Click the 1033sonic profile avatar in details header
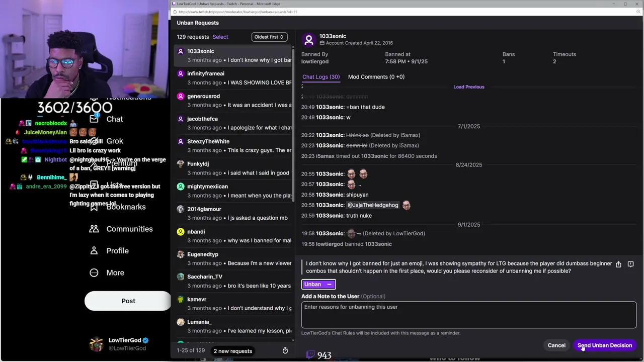The width and height of the screenshot is (644, 362). tap(309, 40)
